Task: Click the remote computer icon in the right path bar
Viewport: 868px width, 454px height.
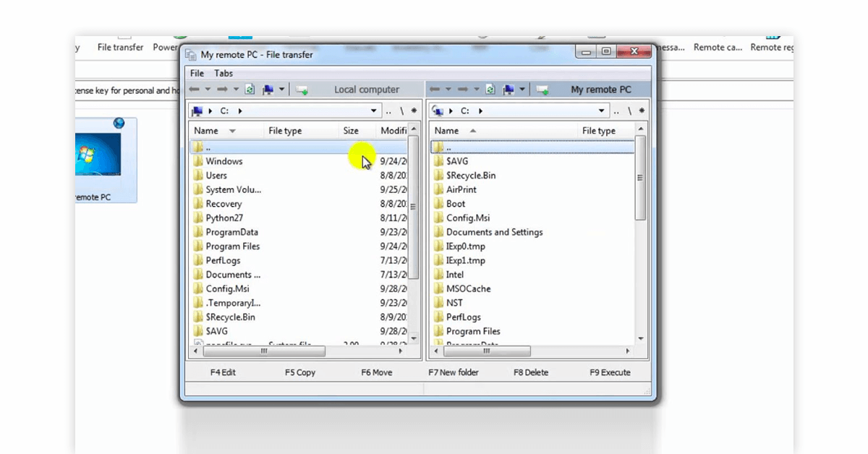Action: 437,111
